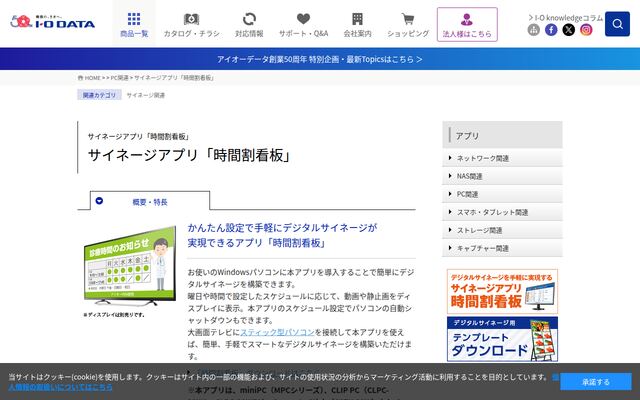640x400 pixels.
Task: Click the gray community social icon
Action: [x=533, y=30]
